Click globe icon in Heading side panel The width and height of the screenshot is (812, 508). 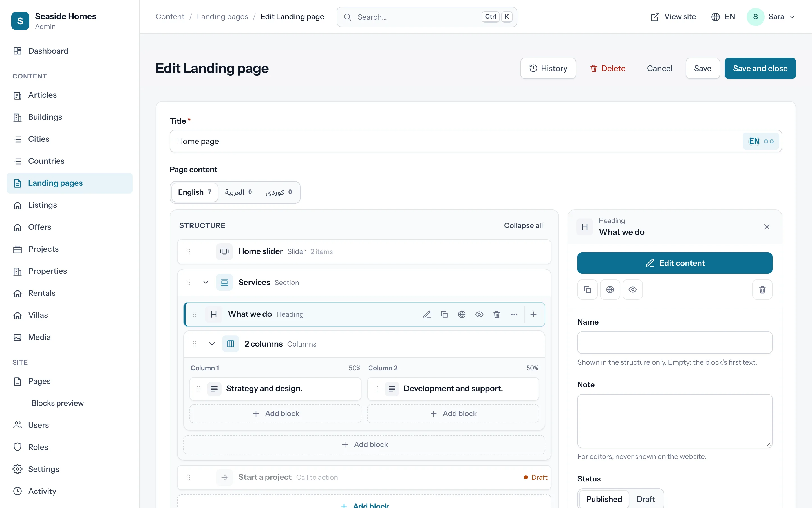pyautogui.click(x=610, y=290)
